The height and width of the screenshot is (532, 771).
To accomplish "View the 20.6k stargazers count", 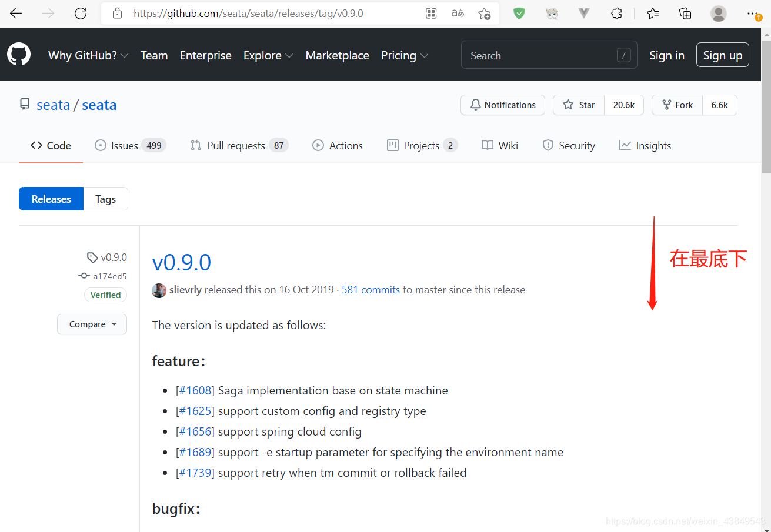I will pyautogui.click(x=624, y=105).
